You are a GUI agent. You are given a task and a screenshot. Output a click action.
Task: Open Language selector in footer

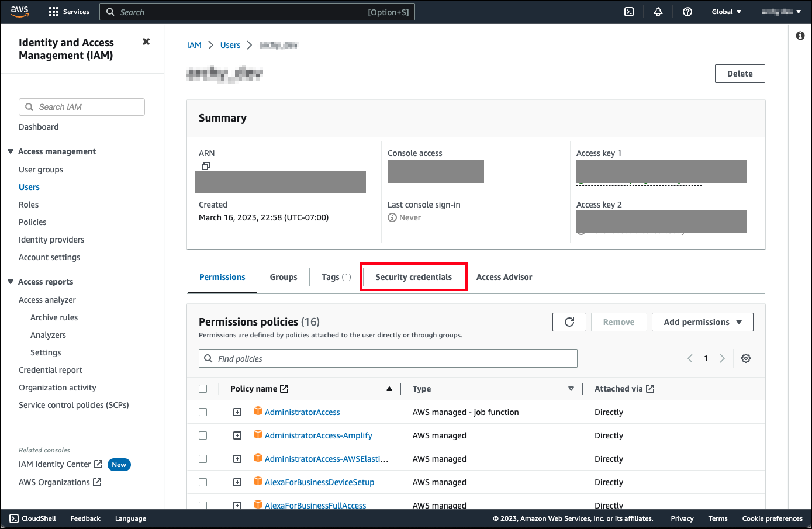pyautogui.click(x=130, y=518)
